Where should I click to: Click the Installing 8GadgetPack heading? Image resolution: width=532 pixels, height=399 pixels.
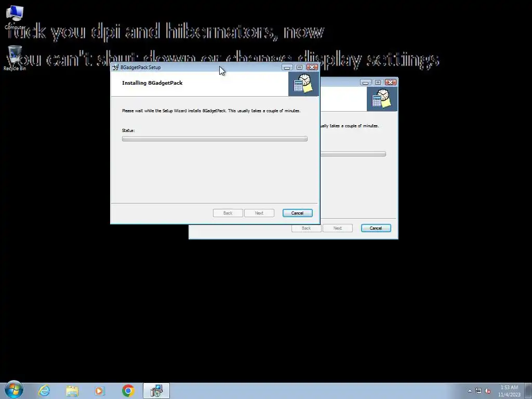[152, 83]
